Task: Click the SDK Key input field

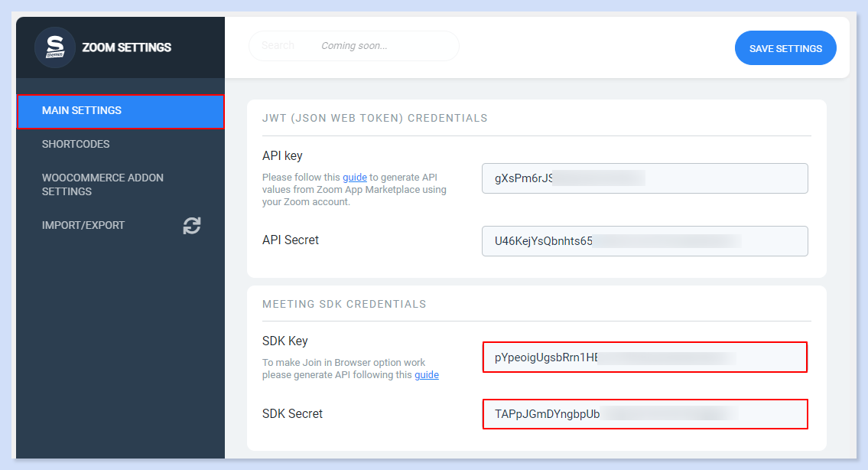Action: (x=645, y=357)
